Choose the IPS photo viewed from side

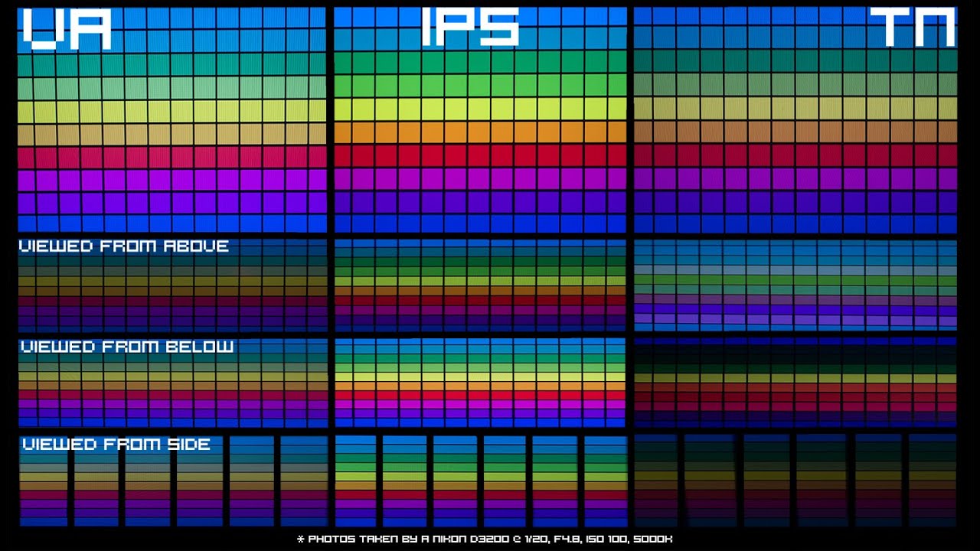pyautogui.click(x=481, y=481)
